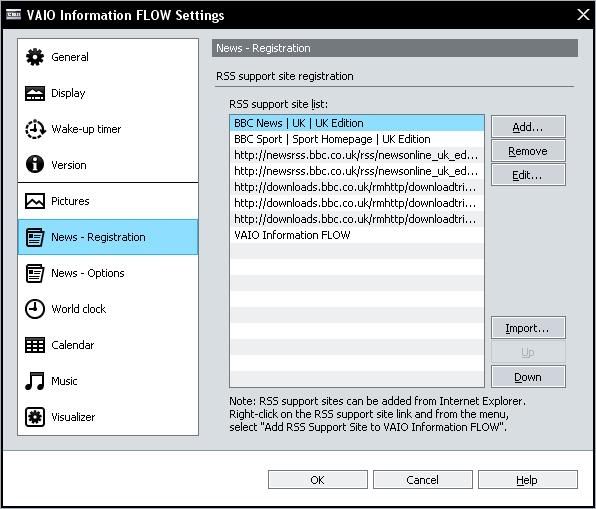Viewport: 596px width, 509px height.
Task: Select the Display icon in sidebar
Action: click(x=35, y=93)
